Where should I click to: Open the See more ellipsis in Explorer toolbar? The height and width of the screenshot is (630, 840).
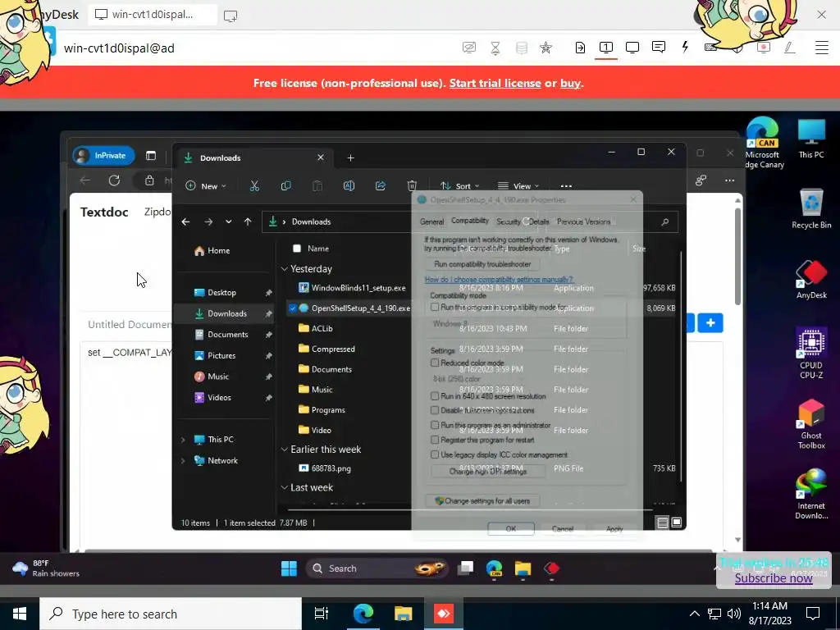tap(566, 186)
